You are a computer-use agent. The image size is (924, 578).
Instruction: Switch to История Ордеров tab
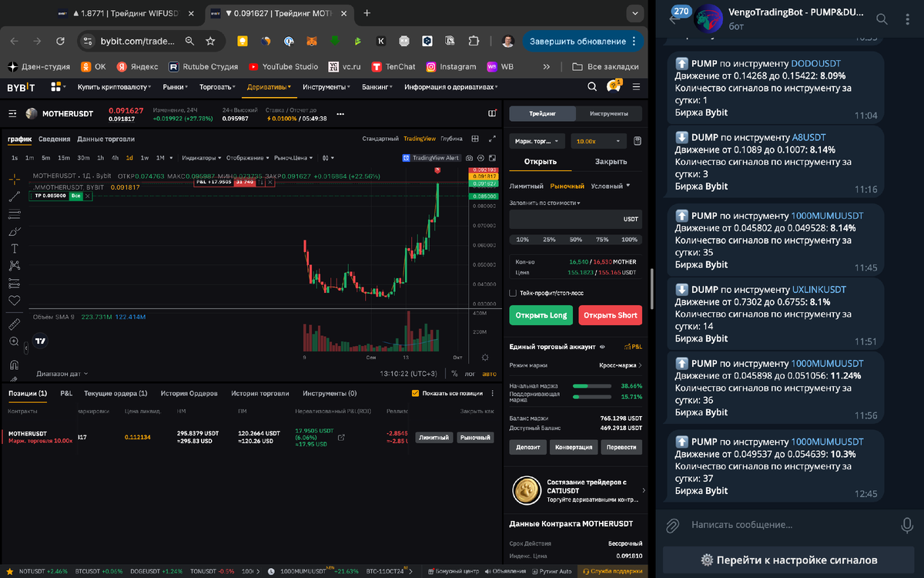189,393
